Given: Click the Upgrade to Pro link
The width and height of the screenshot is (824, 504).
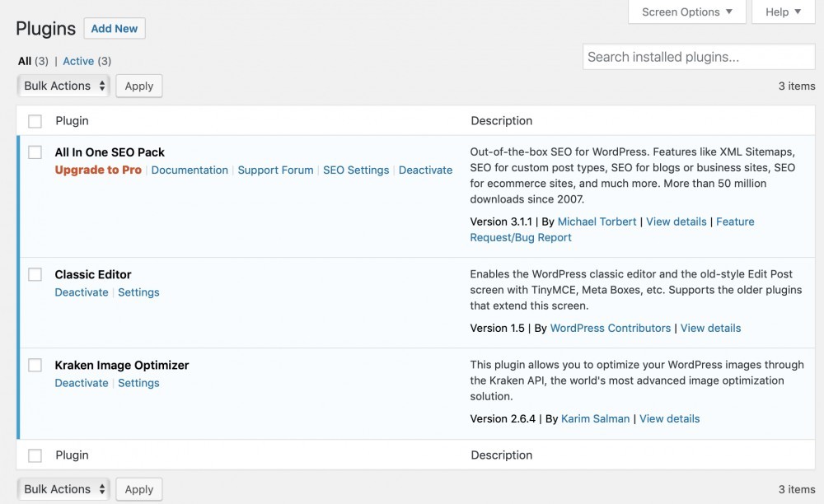Looking at the screenshot, I should tap(98, 170).
